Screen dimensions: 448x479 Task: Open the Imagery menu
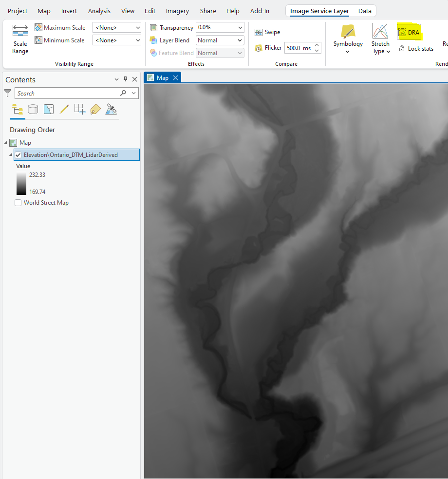coord(177,11)
